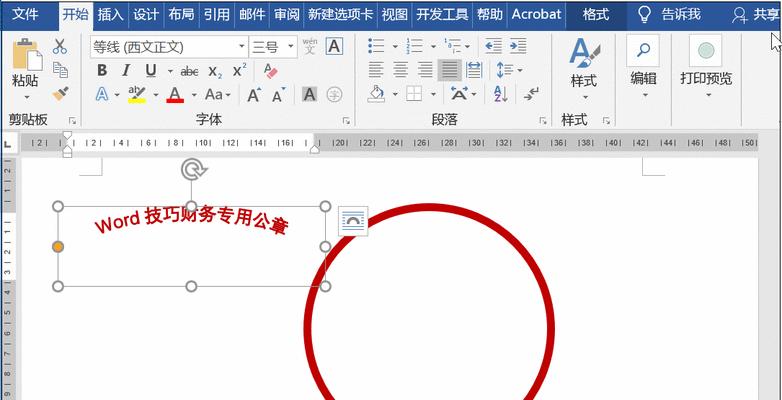The height and width of the screenshot is (400, 782).
Task: Switch to the 设计 tab
Action: pyautogui.click(x=146, y=14)
